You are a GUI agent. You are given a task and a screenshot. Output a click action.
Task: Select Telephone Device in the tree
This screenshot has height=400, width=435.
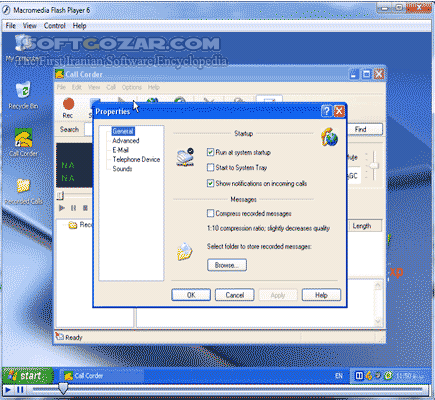point(136,159)
